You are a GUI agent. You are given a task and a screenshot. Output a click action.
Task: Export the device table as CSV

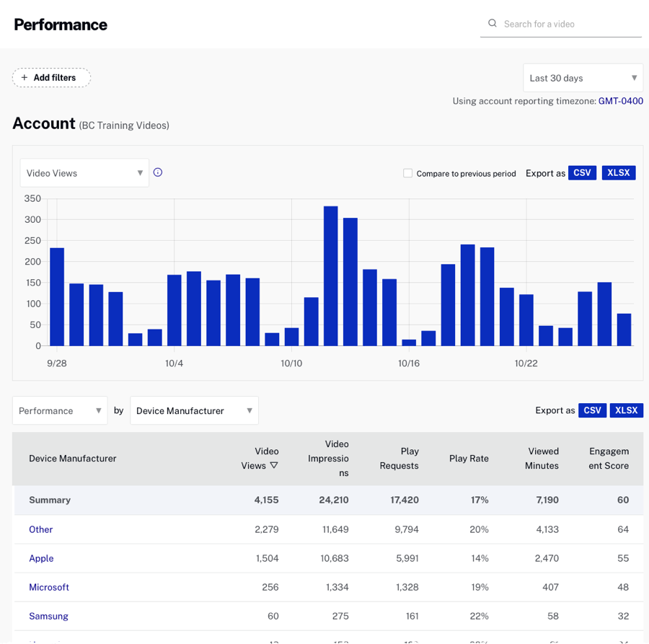pyautogui.click(x=592, y=410)
